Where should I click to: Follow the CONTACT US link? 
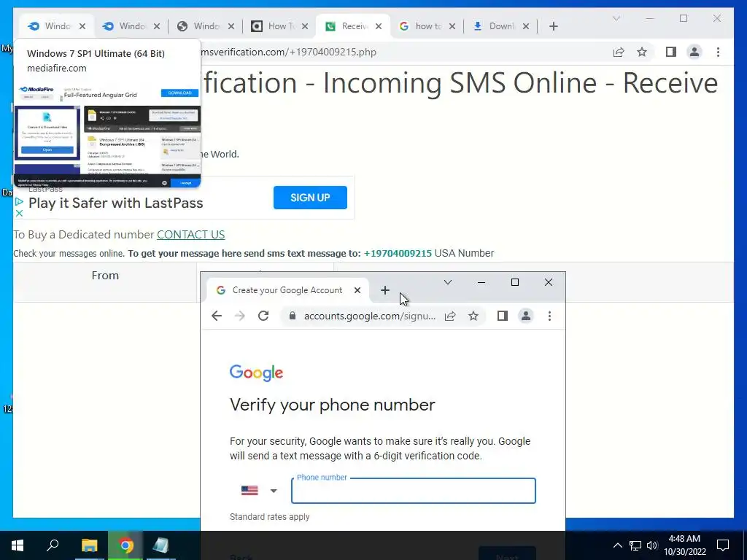(x=190, y=235)
